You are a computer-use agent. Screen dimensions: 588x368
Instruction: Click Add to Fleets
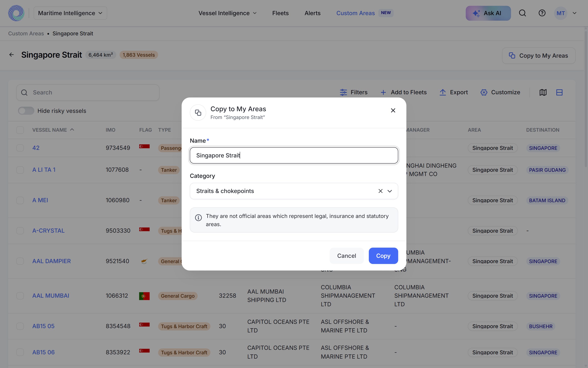tap(404, 92)
